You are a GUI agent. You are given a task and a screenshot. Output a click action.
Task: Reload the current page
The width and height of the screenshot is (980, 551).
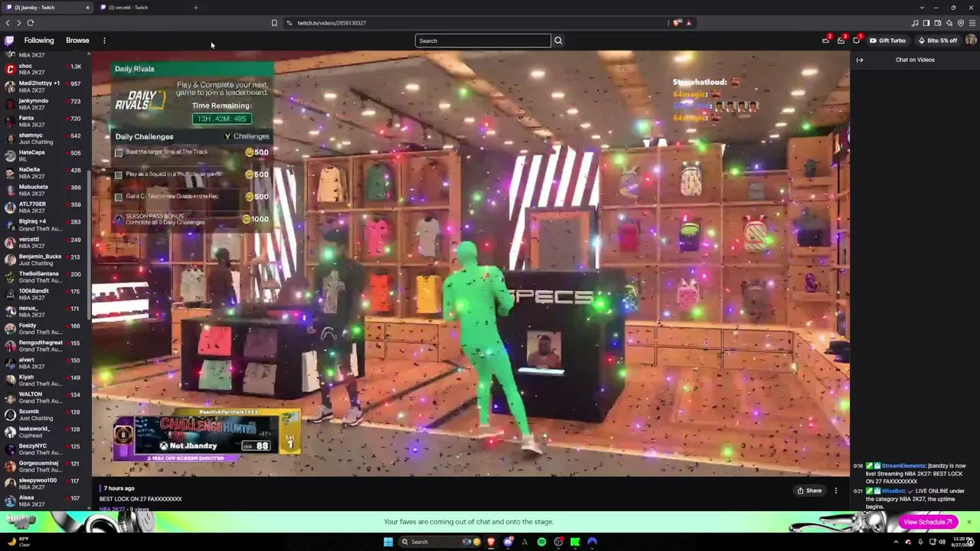(31, 23)
